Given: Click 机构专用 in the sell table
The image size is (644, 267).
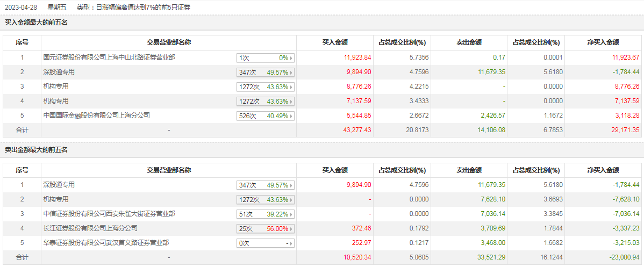Looking at the screenshot, I should (x=56, y=199).
